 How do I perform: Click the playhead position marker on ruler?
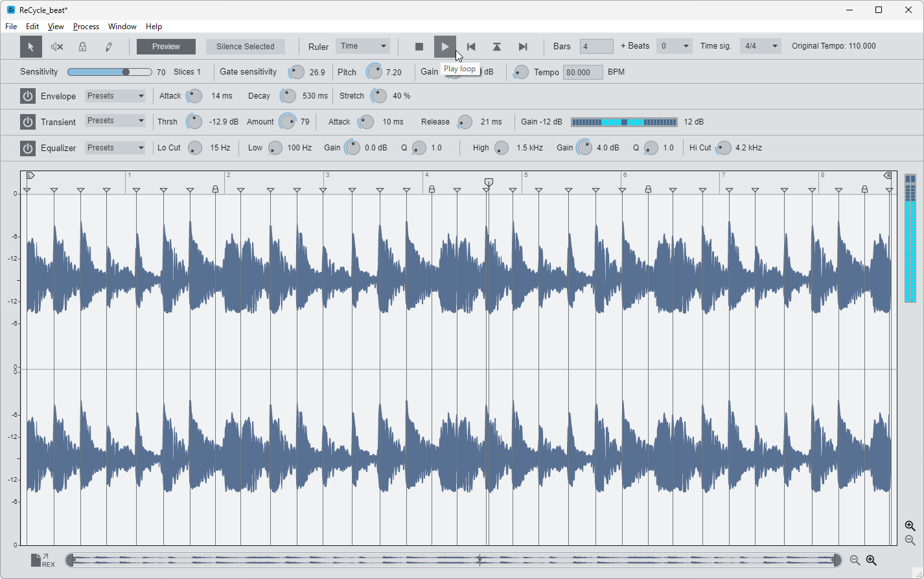pyautogui.click(x=489, y=182)
